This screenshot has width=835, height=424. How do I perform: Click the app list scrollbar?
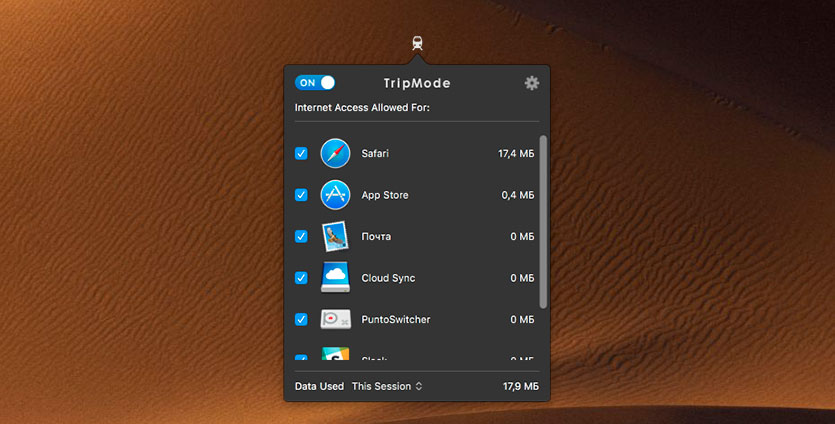point(543,222)
